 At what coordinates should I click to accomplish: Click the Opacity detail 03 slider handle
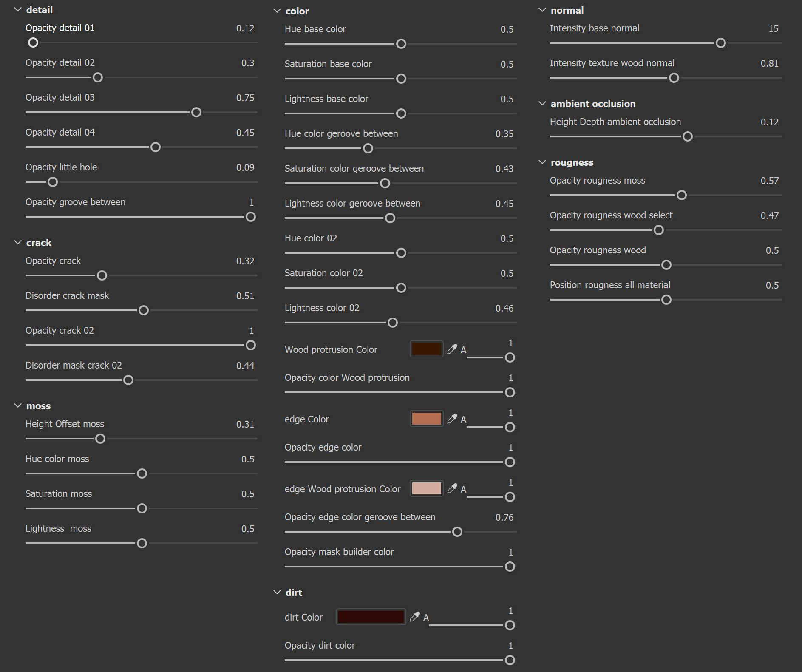coord(196,112)
